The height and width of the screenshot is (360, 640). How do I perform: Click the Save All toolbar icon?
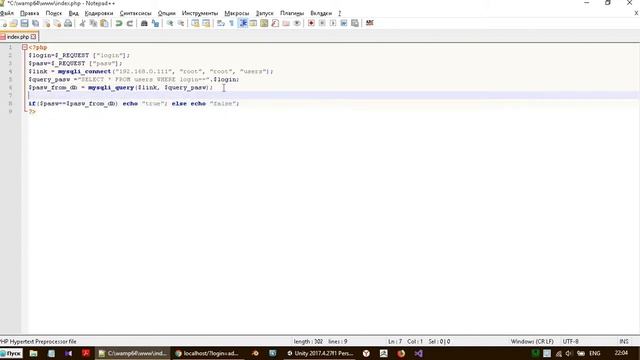[36, 23]
